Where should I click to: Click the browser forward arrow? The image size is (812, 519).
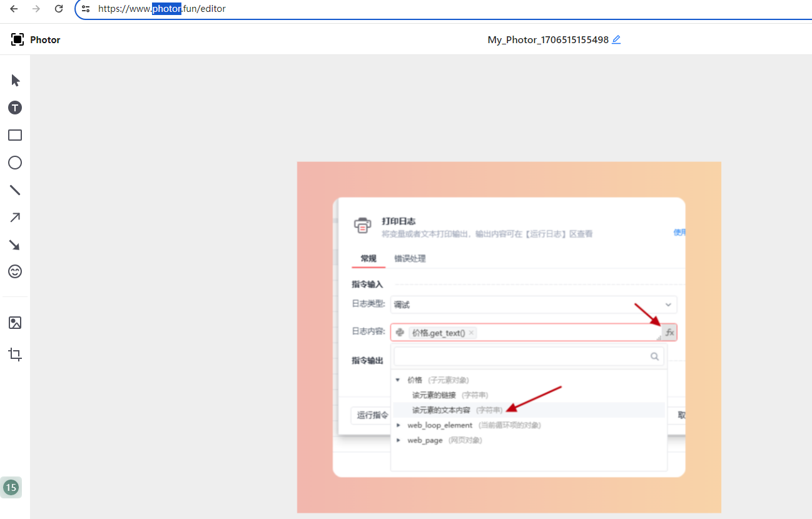[36, 9]
